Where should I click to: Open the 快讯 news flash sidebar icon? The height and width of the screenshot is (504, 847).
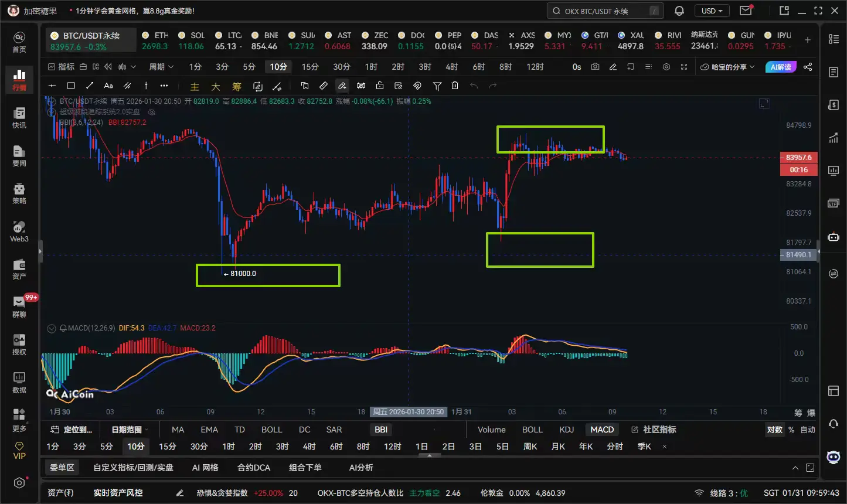click(19, 117)
